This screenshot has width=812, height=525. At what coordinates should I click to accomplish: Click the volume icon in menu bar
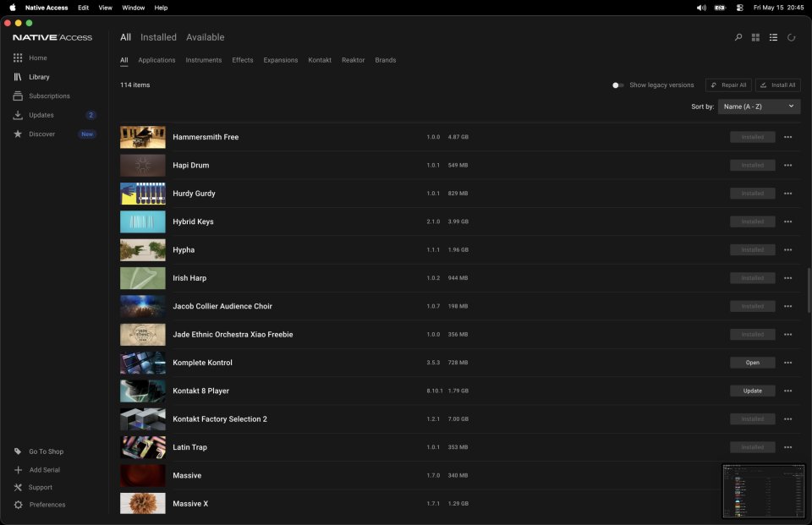[701, 8]
